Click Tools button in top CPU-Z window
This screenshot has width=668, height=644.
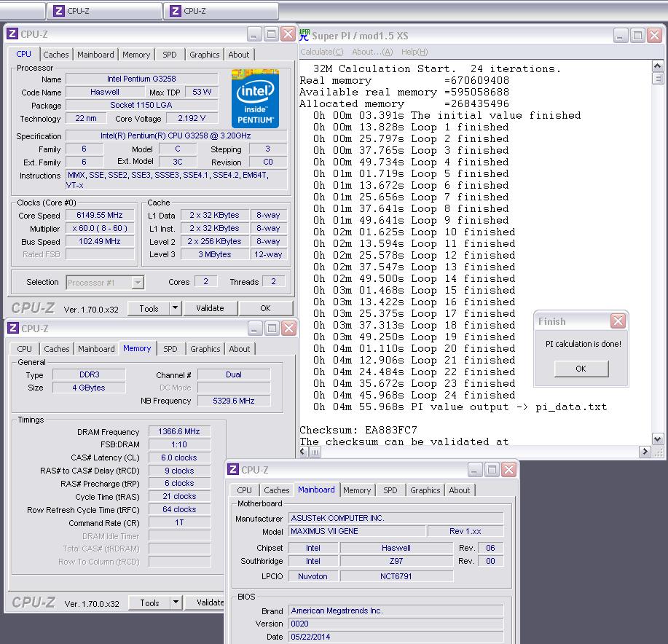tap(149, 308)
